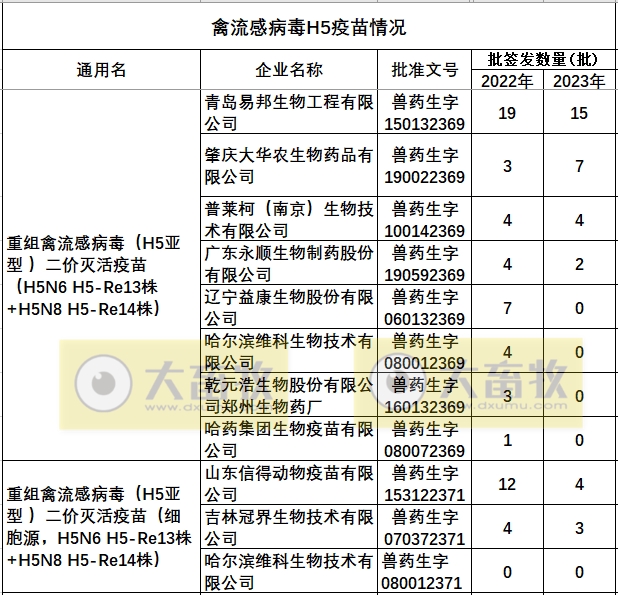The image size is (618, 595).
Task: Select the 2022年 sub-header cell
Action: click(507, 81)
